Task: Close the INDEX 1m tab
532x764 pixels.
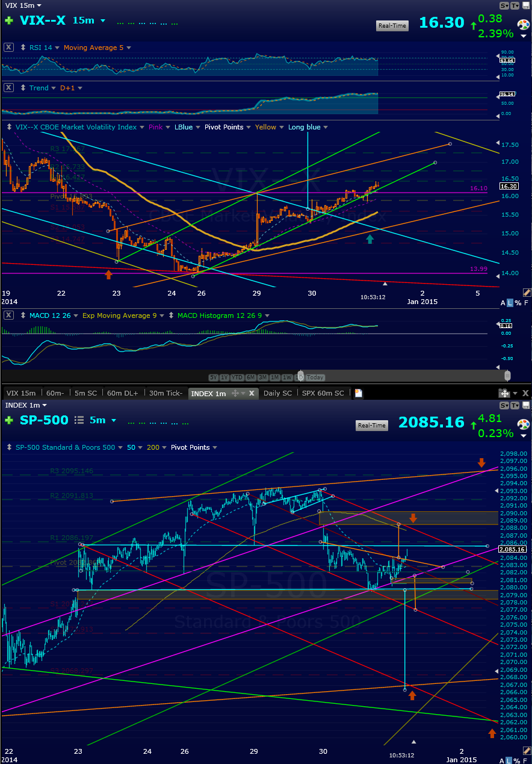Action: click(252, 393)
